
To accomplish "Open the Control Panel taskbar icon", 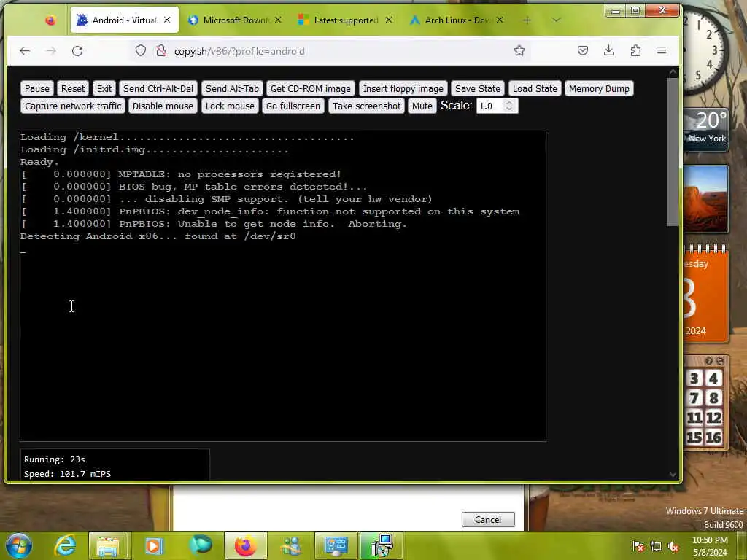I will pos(336,545).
